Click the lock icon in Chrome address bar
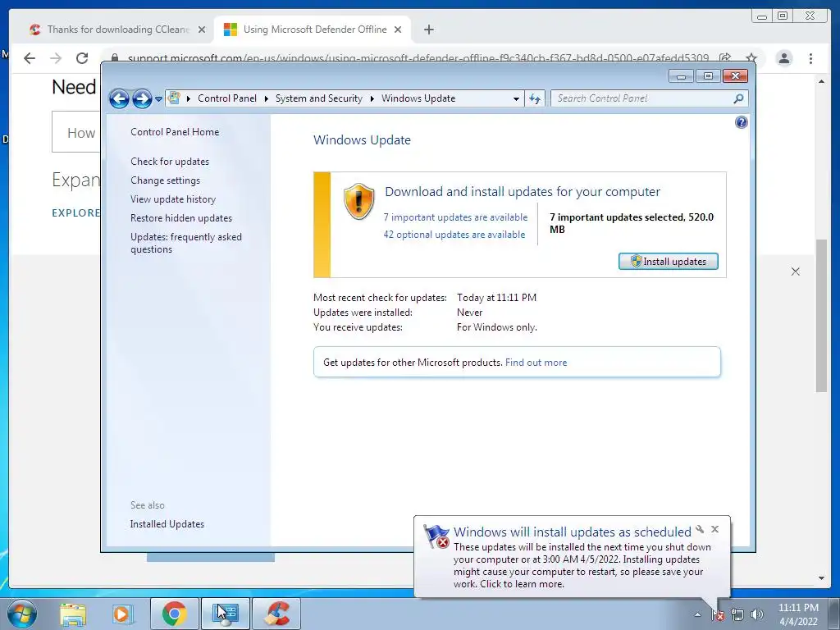840x630 pixels. click(115, 57)
